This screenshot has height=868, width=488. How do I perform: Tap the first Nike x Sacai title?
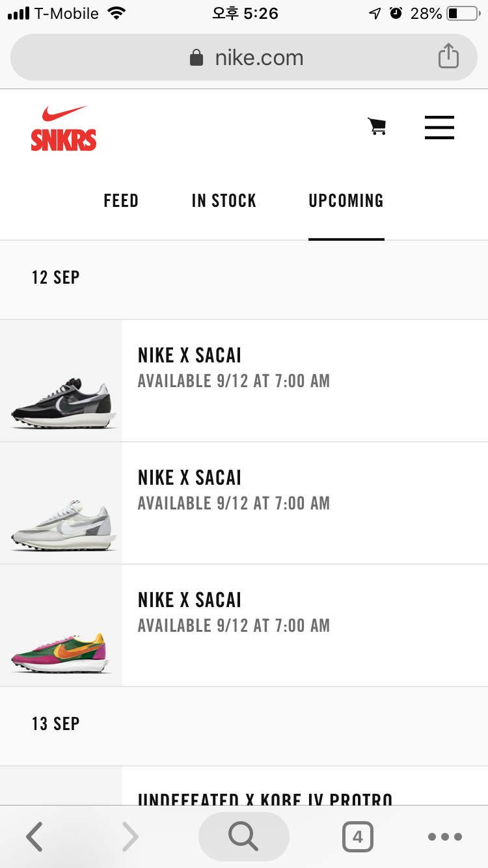189,355
